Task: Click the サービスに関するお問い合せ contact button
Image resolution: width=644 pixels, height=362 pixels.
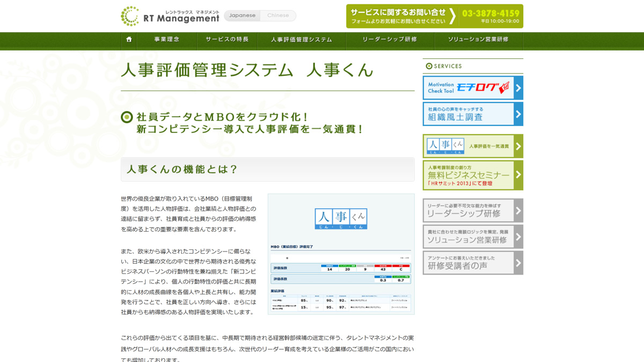Action: click(398, 16)
